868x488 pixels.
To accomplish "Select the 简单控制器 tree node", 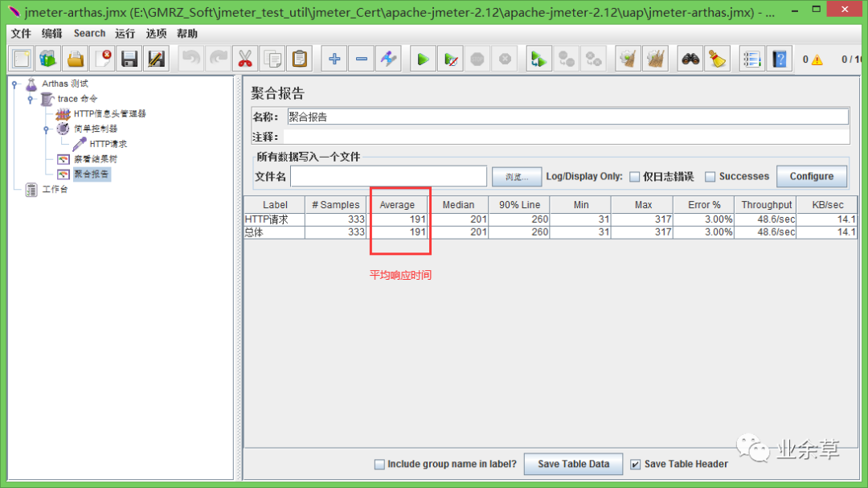I will point(95,129).
